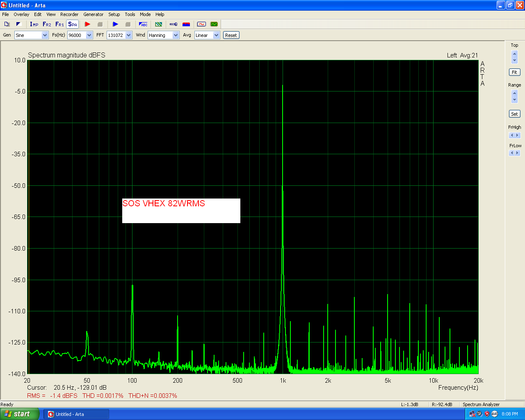Click the stop square next to blue arrow
This screenshot has width=525, height=420.
pos(128,24)
